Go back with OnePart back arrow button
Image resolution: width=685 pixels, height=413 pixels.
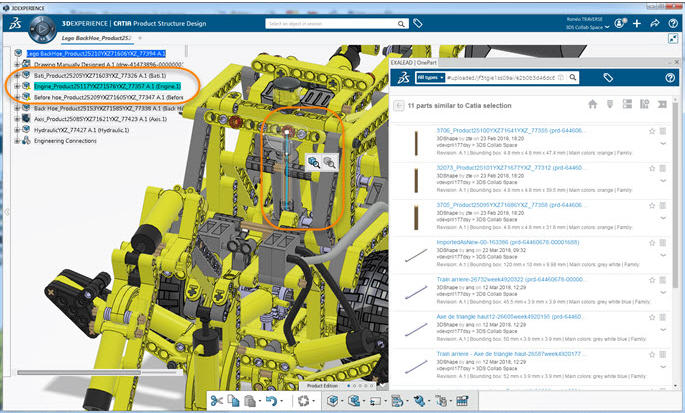pos(398,105)
